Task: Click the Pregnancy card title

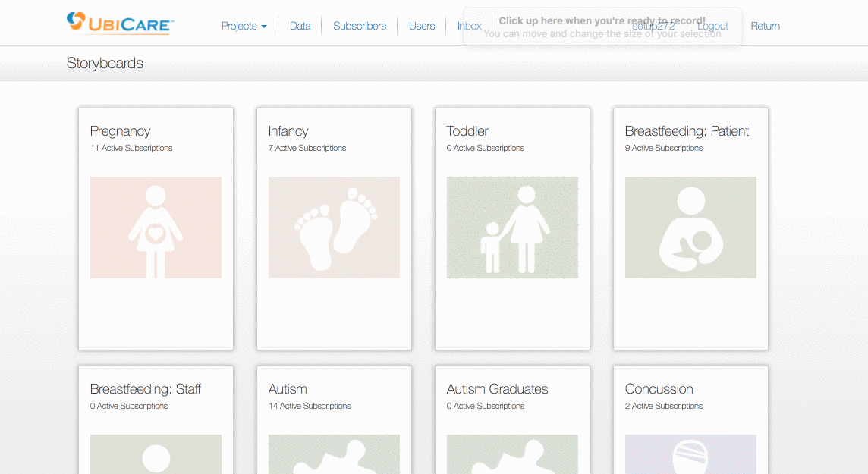Action: (120, 131)
